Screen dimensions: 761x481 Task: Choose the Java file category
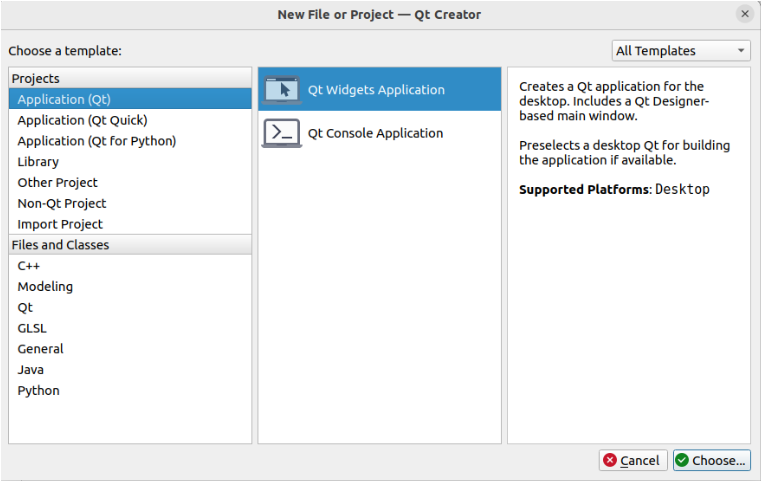pyautogui.click(x=30, y=370)
